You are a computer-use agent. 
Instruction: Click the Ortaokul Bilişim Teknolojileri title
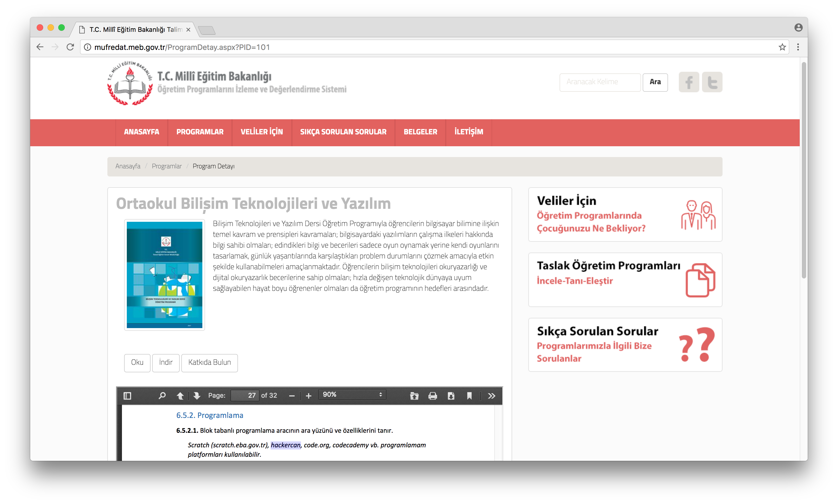(x=253, y=204)
